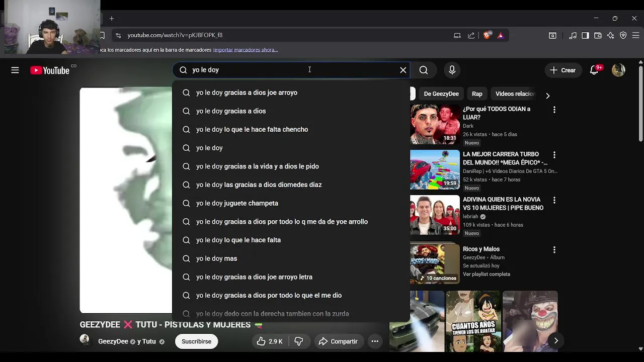Open Brave Shields lion icon
644x362 pixels.
[x=487, y=35]
